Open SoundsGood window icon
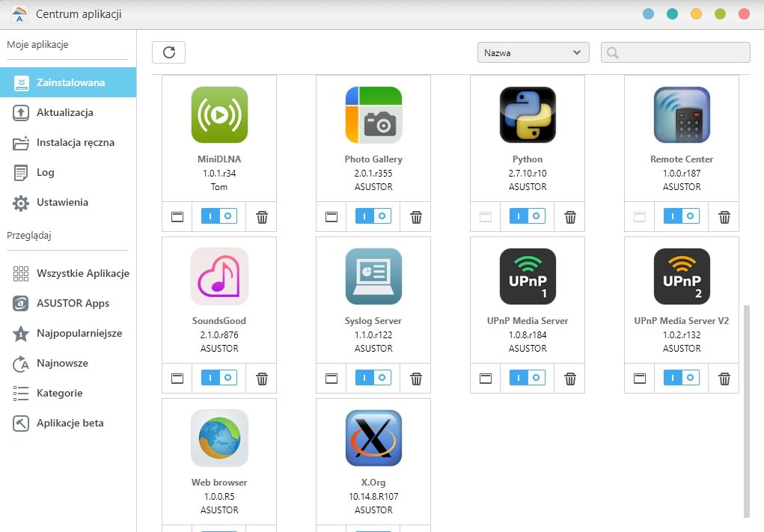 tap(177, 379)
